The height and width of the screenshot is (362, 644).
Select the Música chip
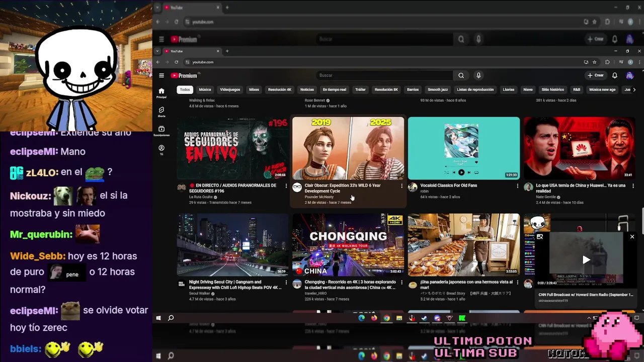click(x=205, y=89)
